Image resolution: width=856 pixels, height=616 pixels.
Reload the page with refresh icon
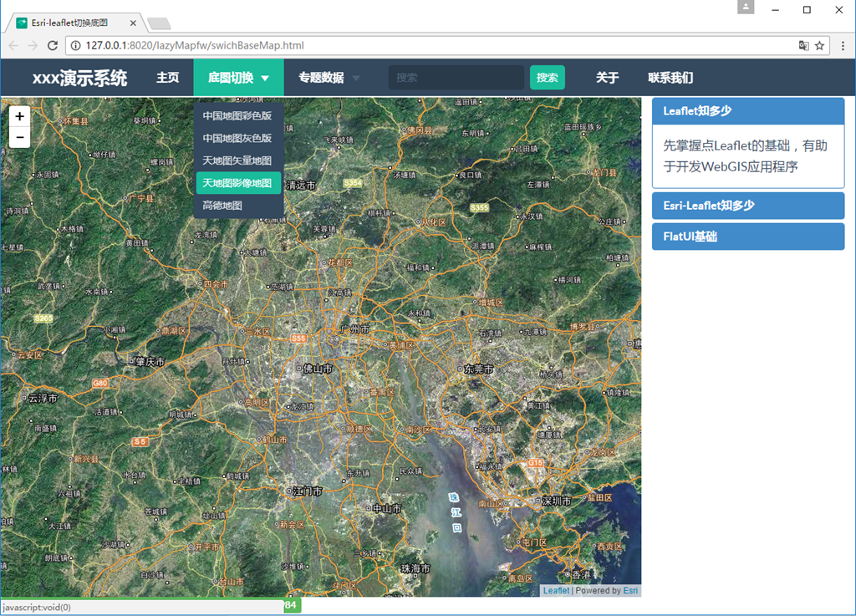pos(53,45)
